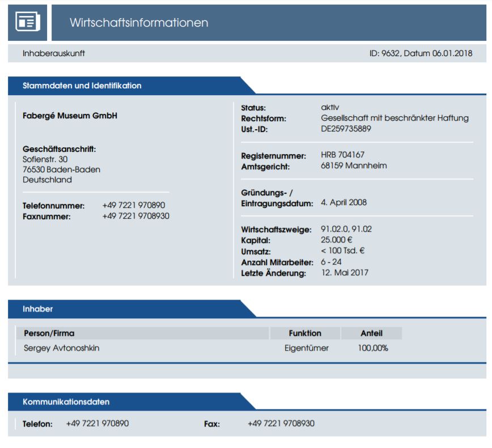
Task: Click the Person/Firma column header
Action: (x=49, y=333)
